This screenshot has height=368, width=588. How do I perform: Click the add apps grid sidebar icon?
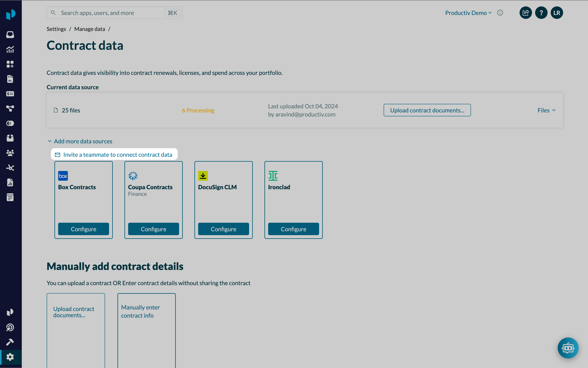coord(10,64)
